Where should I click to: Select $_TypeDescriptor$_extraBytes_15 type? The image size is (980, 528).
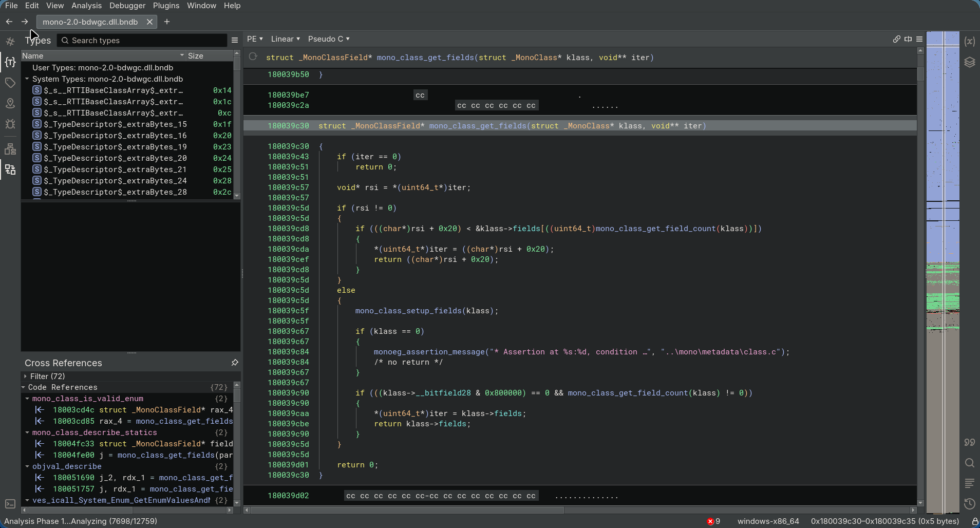tap(127, 124)
